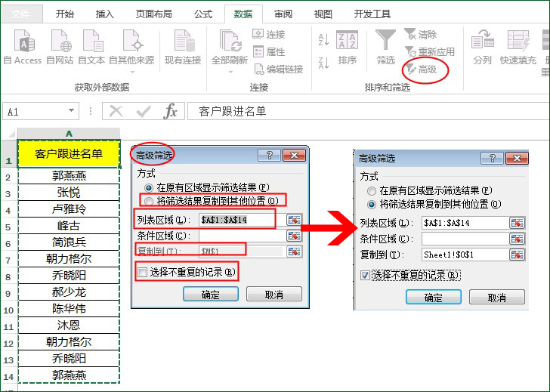Switch to the 页面布局 tab
550x392 pixels.
154,14
